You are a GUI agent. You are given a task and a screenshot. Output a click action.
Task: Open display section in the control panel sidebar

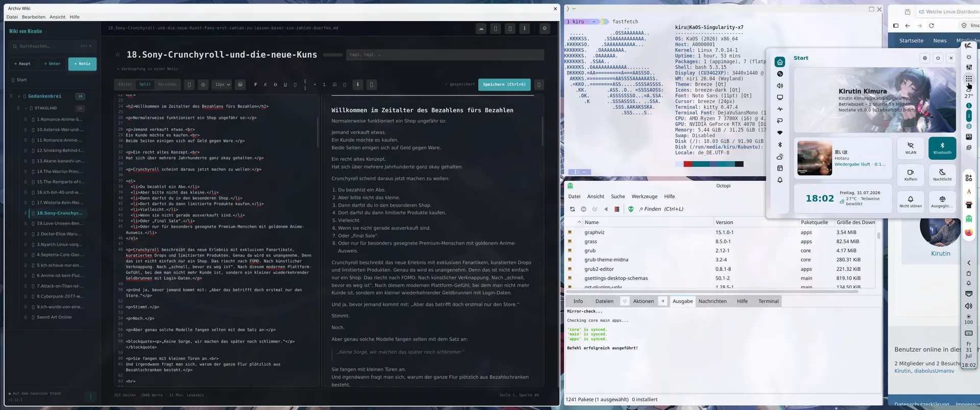point(780,98)
